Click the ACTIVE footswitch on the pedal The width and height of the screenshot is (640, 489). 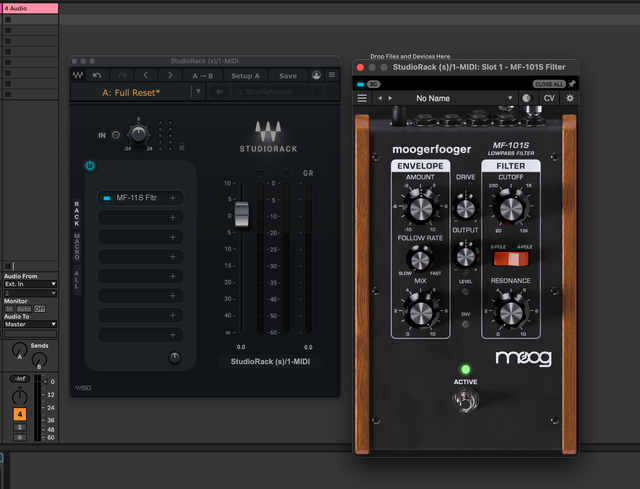pos(465,400)
